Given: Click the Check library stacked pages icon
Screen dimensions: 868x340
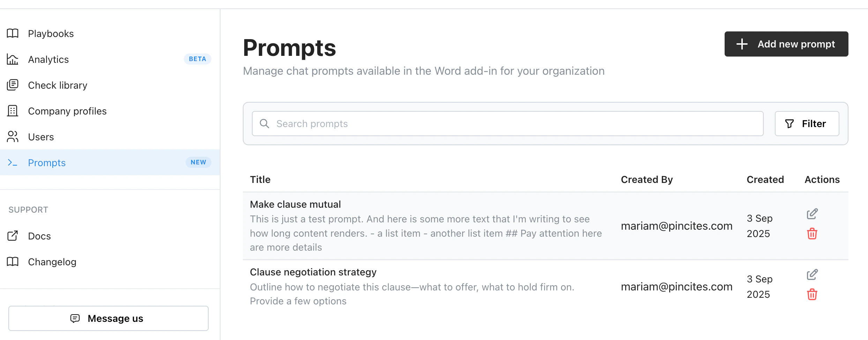Looking at the screenshot, I should click(x=13, y=85).
